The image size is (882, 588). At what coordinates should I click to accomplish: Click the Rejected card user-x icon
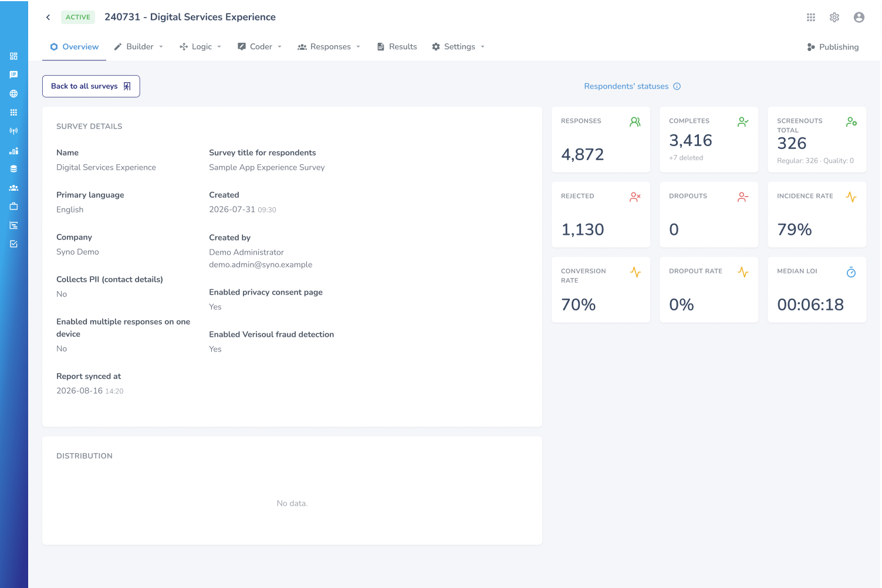pyautogui.click(x=635, y=197)
